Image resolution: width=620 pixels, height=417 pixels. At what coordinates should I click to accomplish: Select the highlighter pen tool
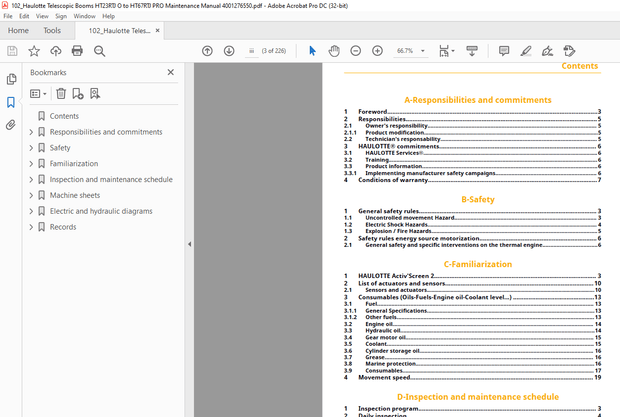tap(526, 51)
